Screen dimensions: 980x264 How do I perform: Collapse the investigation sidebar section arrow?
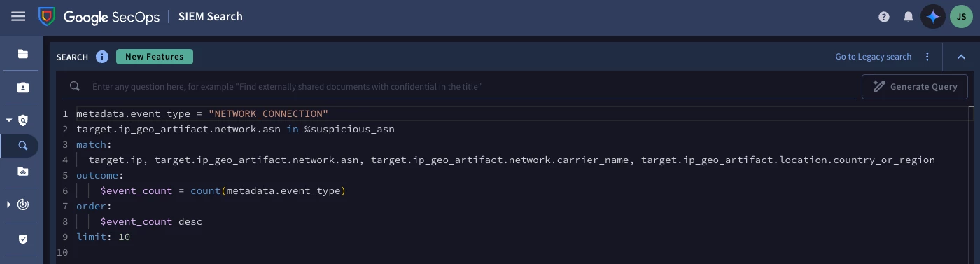[9, 120]
